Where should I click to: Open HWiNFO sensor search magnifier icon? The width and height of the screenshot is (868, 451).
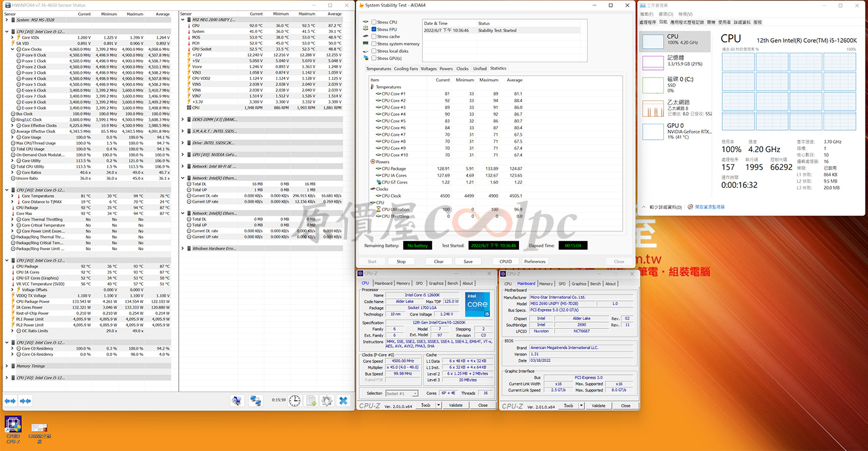[237, 400]
